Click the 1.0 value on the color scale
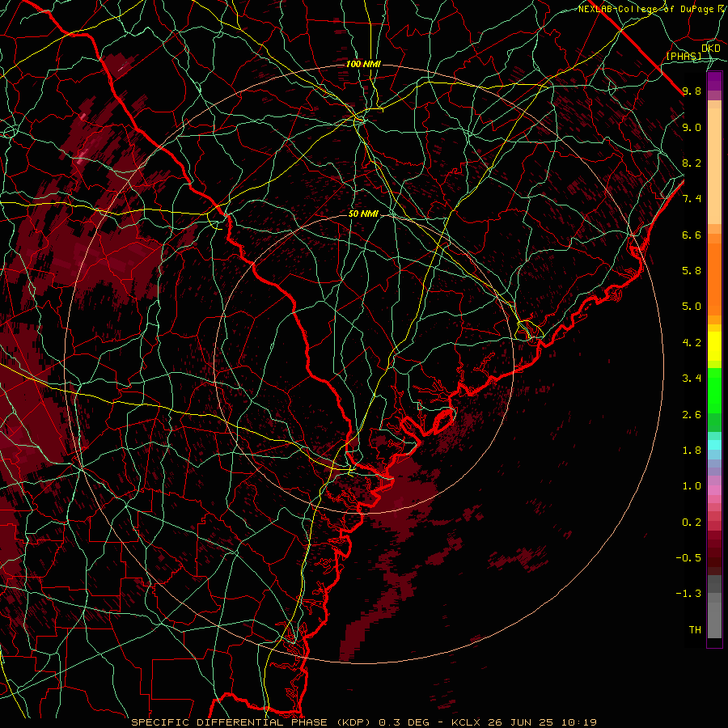 pyautogui.click(x=692, y=486)
